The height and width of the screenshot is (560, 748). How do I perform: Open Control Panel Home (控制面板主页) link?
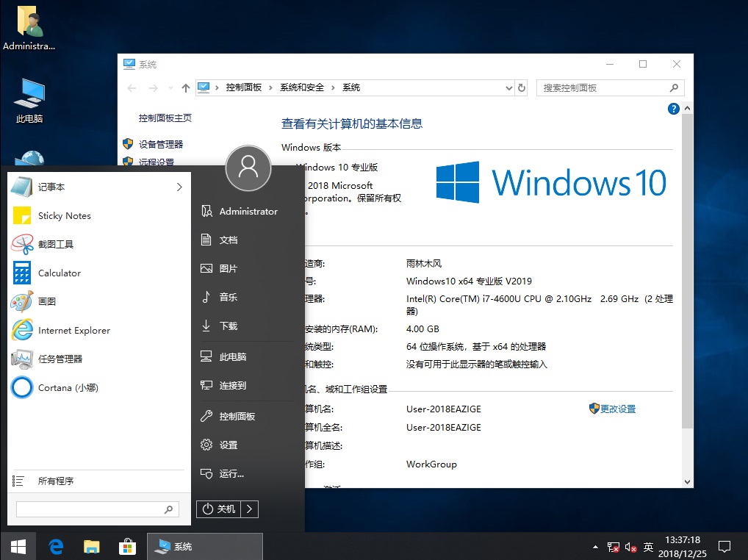(x=165, y=118)
